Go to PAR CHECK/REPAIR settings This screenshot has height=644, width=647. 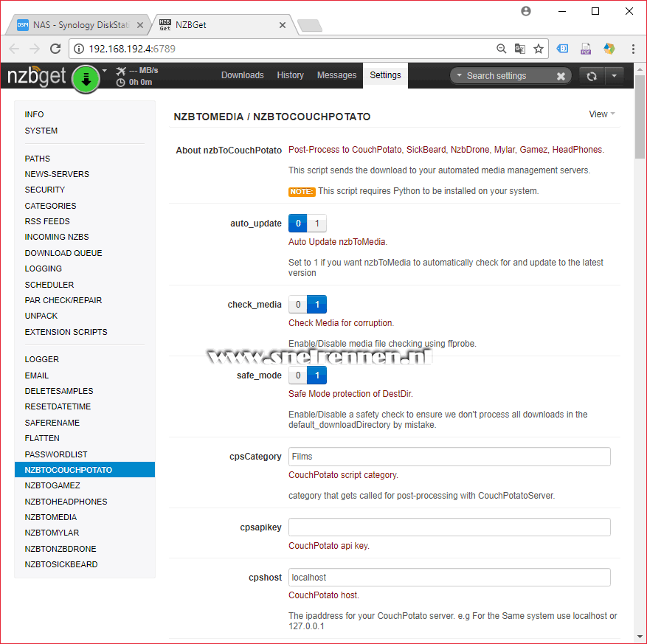coord(63,300)
